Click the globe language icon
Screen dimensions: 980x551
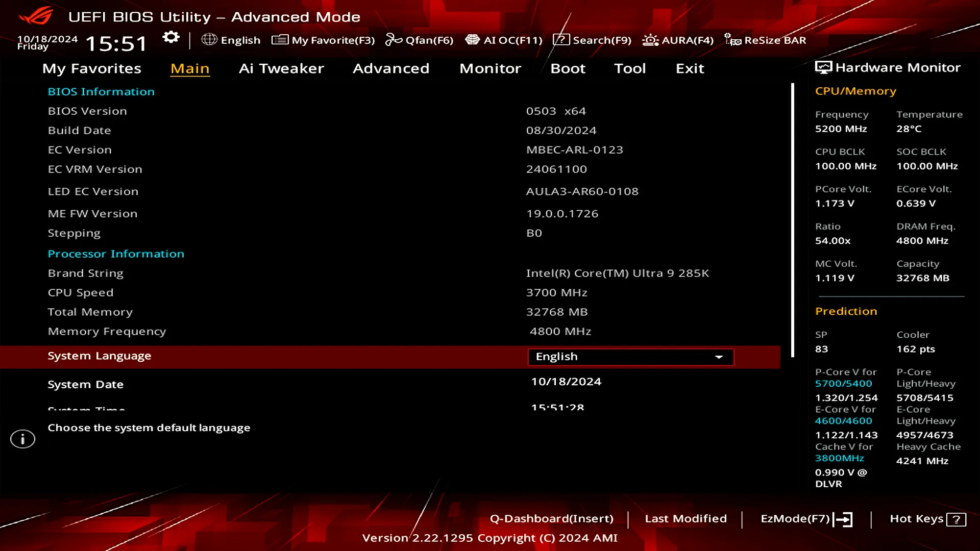click(209, 40)
